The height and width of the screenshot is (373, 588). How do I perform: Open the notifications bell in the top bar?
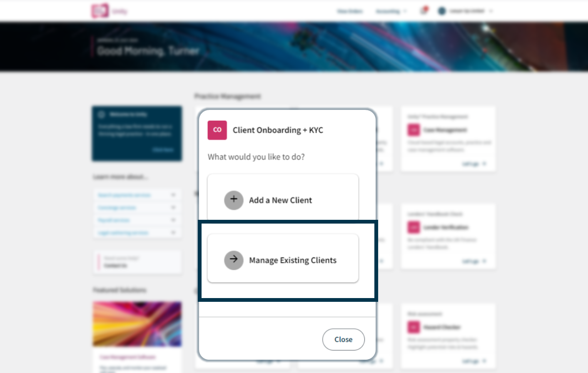pyautogui.click(x=424, y=11)
